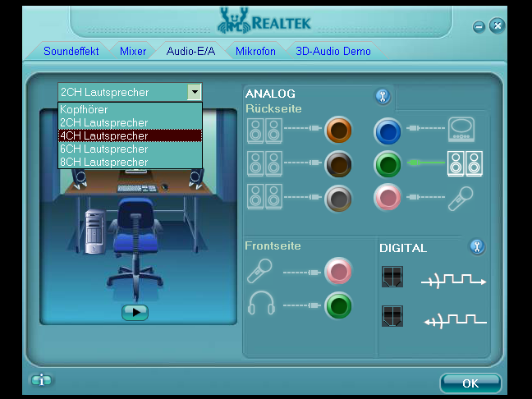Choose 2CH Lautsprecher in the dropdown list
532x399 pixels.
[131, 122]
